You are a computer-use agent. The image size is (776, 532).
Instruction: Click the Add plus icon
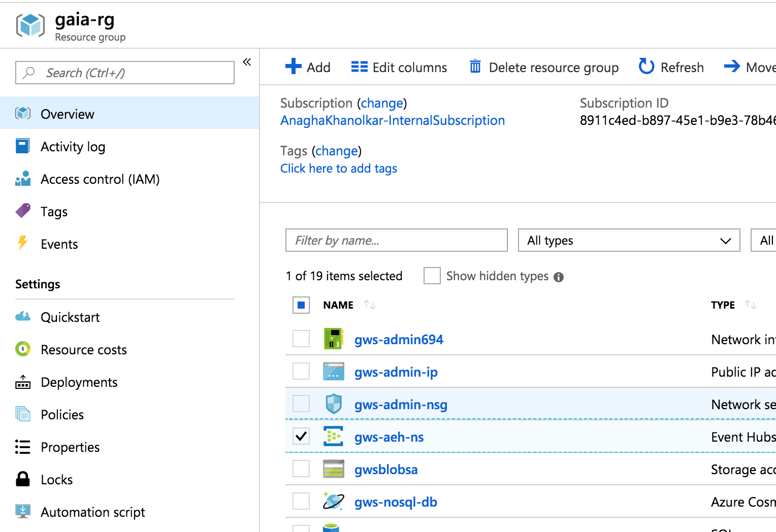coord(294,66)
